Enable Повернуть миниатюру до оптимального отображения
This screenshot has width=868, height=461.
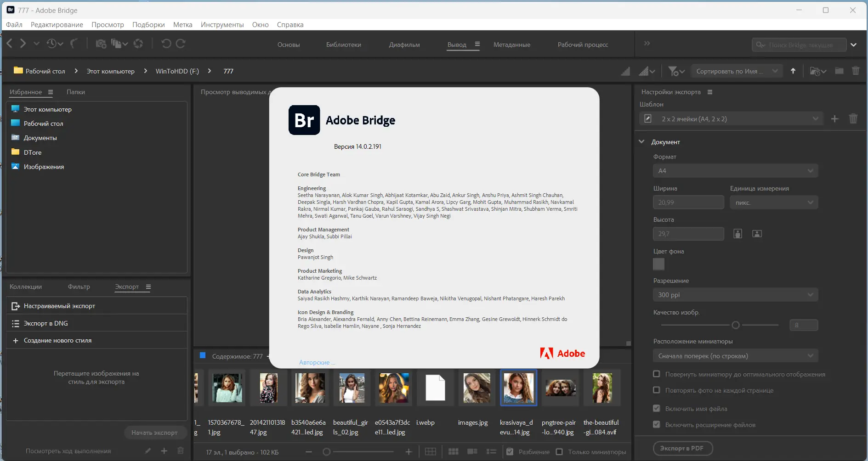(x=657, y=374)
